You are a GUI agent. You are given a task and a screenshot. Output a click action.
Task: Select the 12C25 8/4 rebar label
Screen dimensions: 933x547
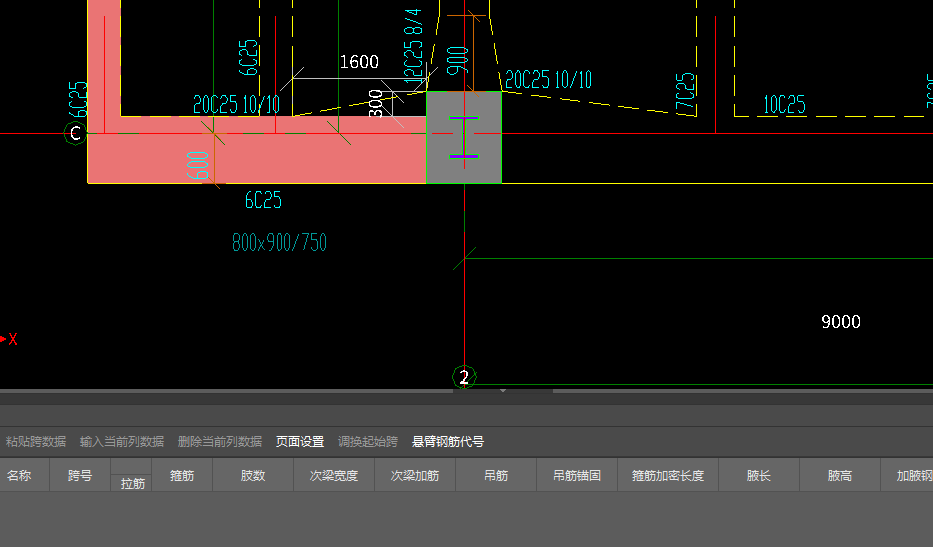[x=413, y=46]
